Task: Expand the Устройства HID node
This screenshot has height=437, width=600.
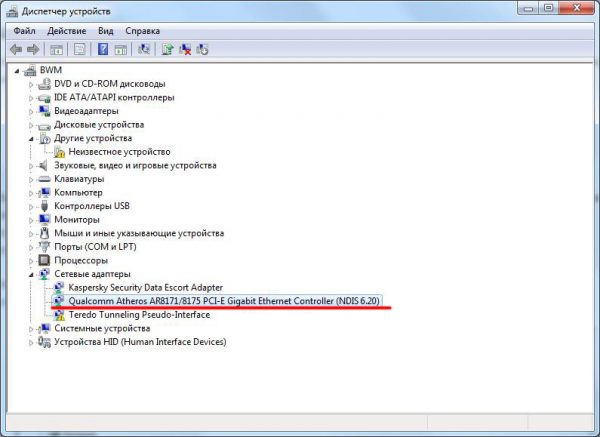Action: point(31,342)
